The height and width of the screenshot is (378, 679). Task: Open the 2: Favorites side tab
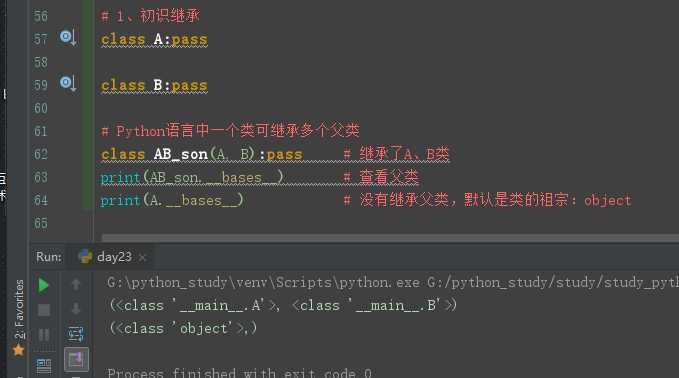tap(19, 309)
